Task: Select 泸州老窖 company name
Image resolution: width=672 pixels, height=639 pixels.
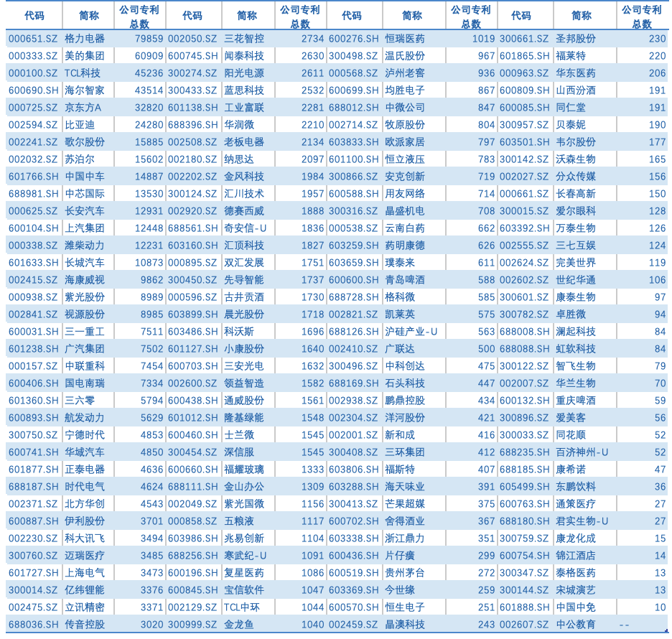Action: 405,73
